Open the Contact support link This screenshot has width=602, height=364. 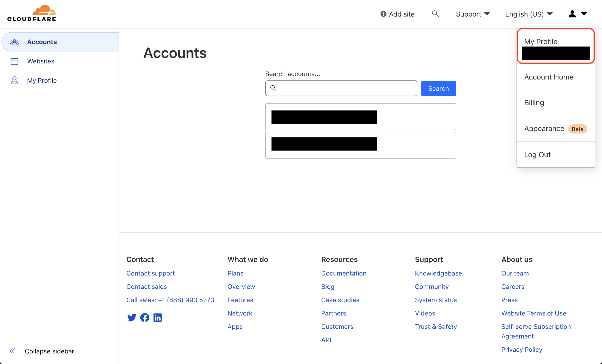pos(150,273)
